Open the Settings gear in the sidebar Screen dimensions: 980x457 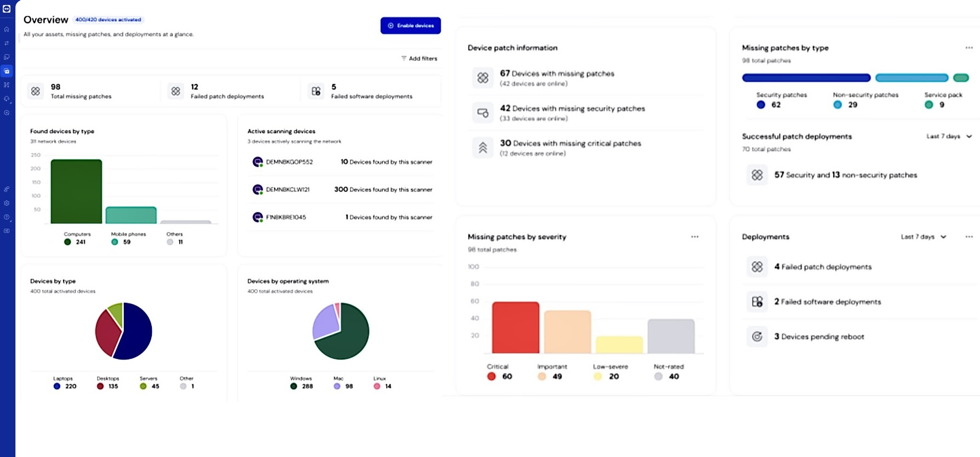point(7,203)
